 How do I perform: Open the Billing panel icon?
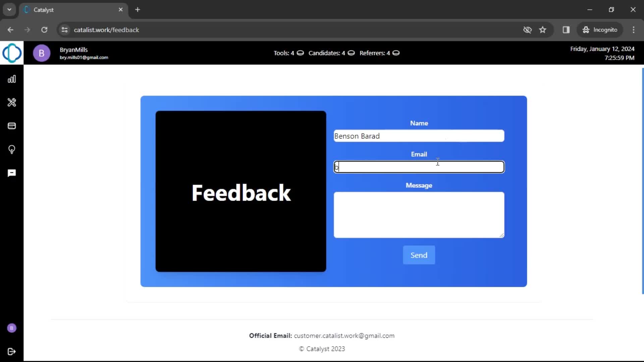click(12, 126)
